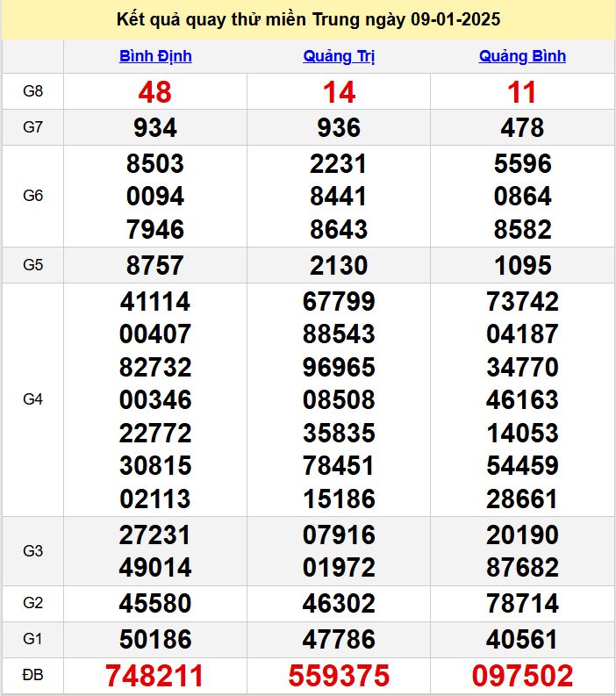
Task: Select the G4 row label
Action: click(32, 399)
